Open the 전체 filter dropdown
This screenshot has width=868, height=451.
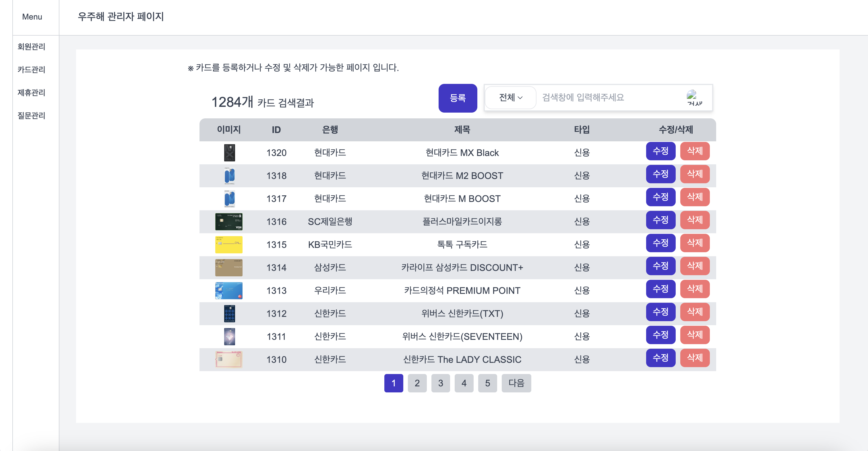(x=510, y=97)
